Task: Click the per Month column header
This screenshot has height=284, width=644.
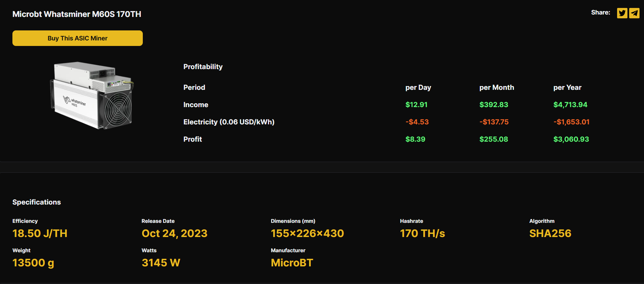Action: [497, 87]
